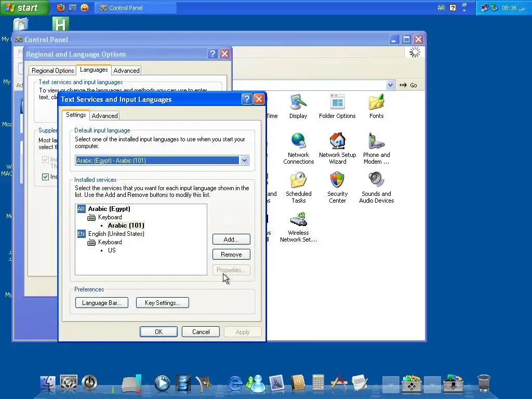Viewport: 532px width, 399px height.
Task: Open Wireless Network Setup icon
Action: 299,227
